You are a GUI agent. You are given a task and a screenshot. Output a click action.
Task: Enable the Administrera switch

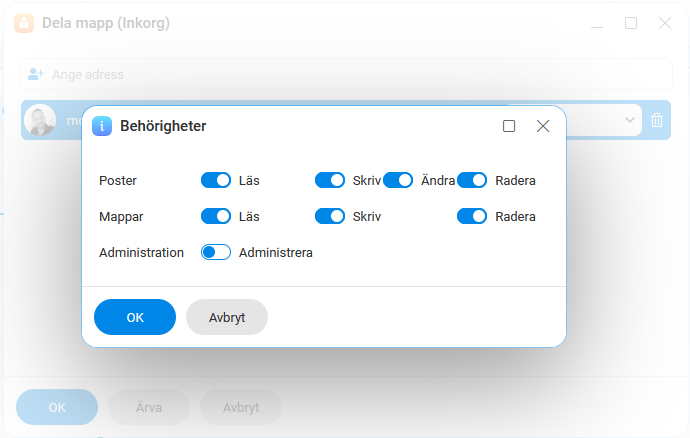coord(216,252)
